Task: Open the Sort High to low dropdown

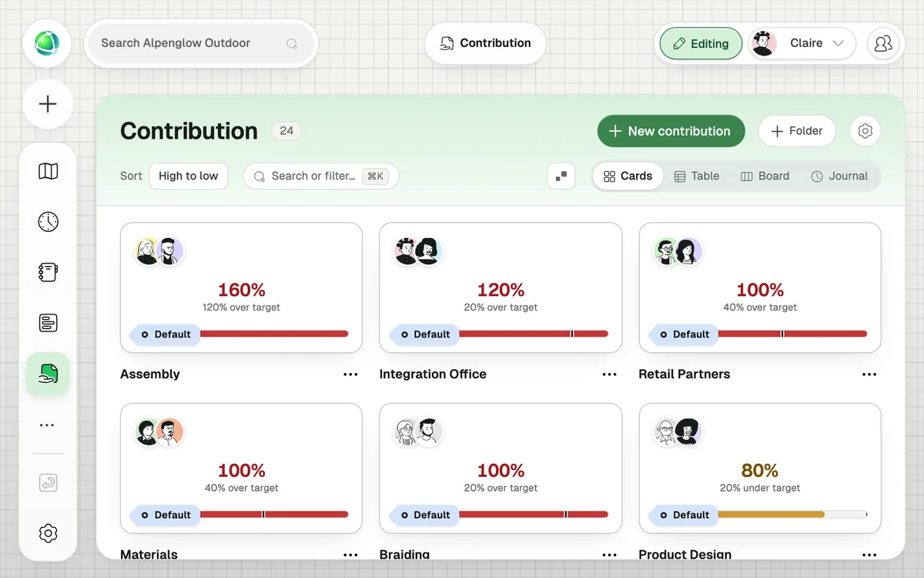Action: 189,176
